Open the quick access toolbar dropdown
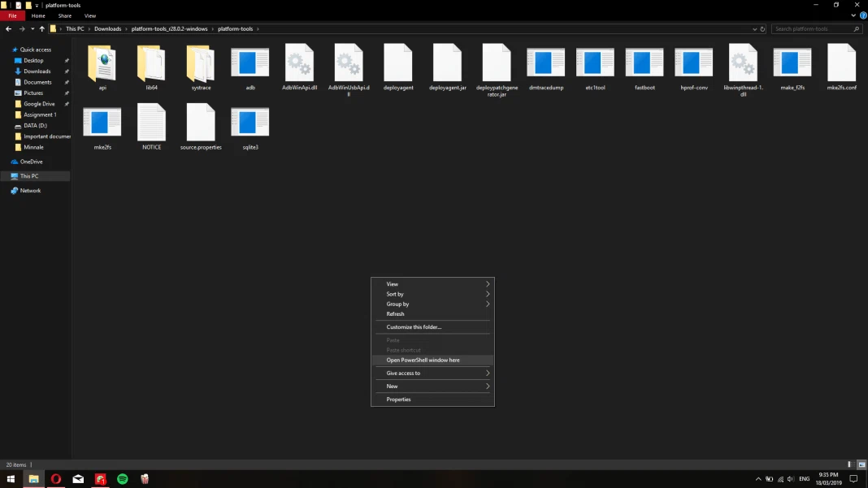Image resolution: width=868 pixels, height=488 pixels. [37, 5]
